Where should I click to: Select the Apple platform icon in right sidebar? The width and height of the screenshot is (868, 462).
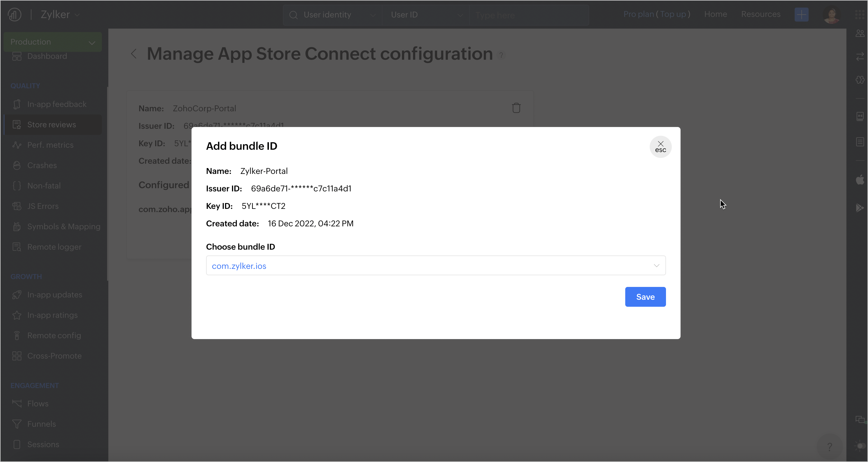(860, 180)
